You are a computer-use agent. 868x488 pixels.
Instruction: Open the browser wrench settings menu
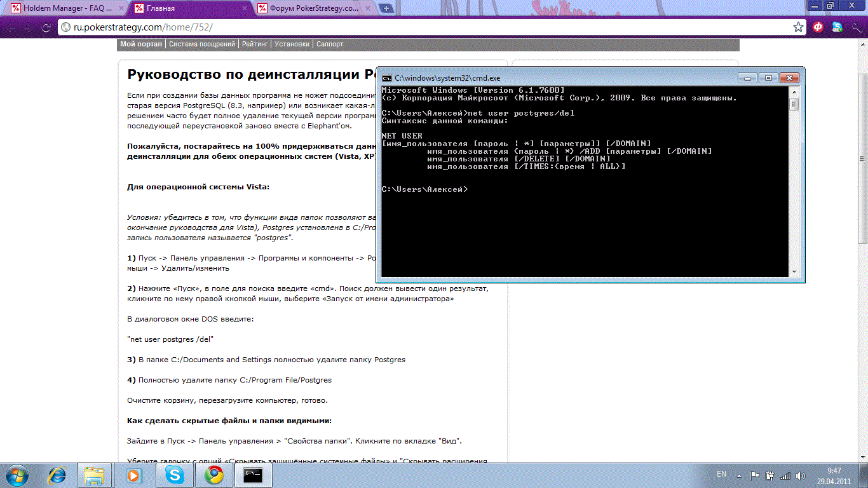856,27
